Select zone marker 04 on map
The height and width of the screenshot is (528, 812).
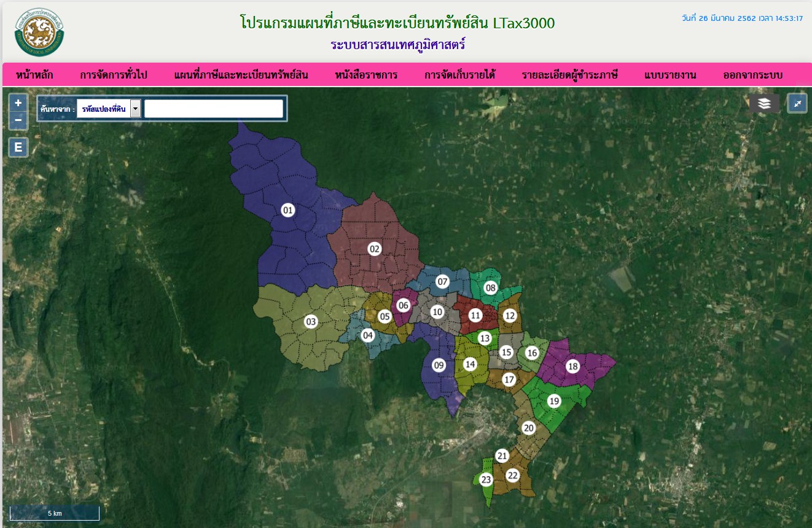[368, 335]
